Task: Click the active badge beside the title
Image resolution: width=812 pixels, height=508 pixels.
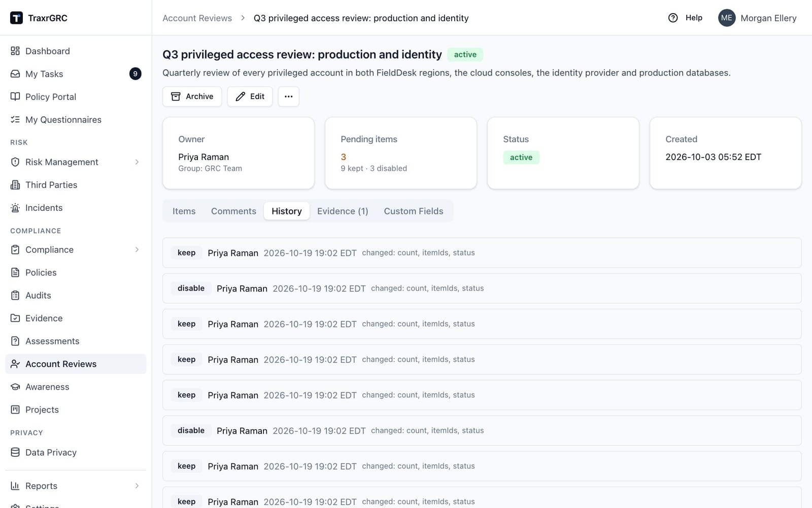Action: pos(465,54)
